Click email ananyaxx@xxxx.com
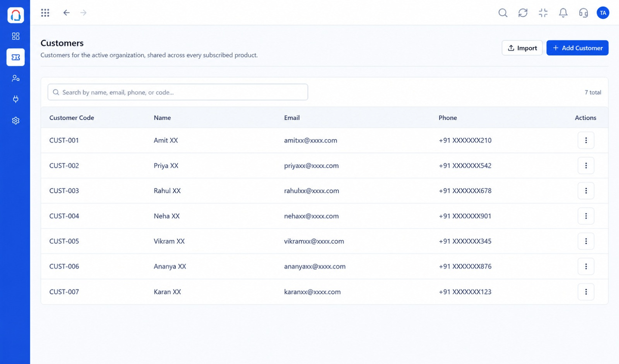Viewport: 619px width, 364px height. [315, 267]
